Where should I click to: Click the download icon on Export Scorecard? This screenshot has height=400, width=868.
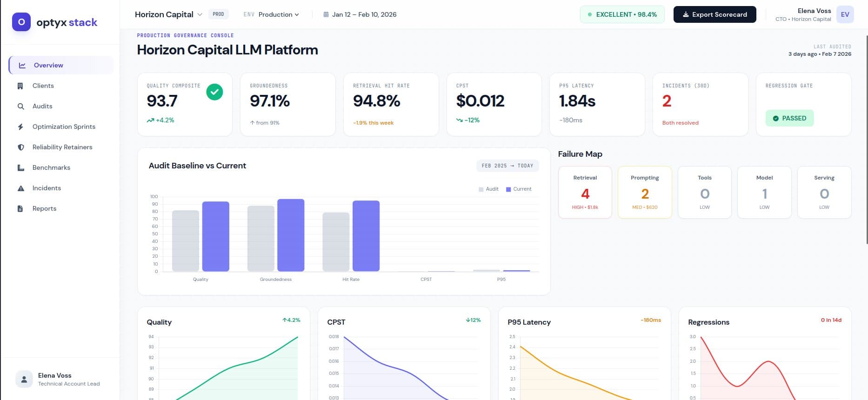point(686,14)
